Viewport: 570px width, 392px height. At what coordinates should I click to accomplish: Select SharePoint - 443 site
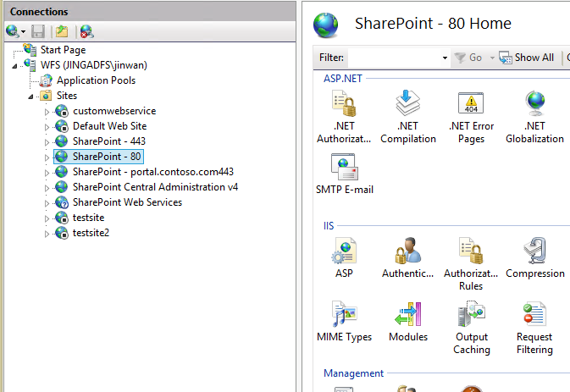[x=109, y=141]
